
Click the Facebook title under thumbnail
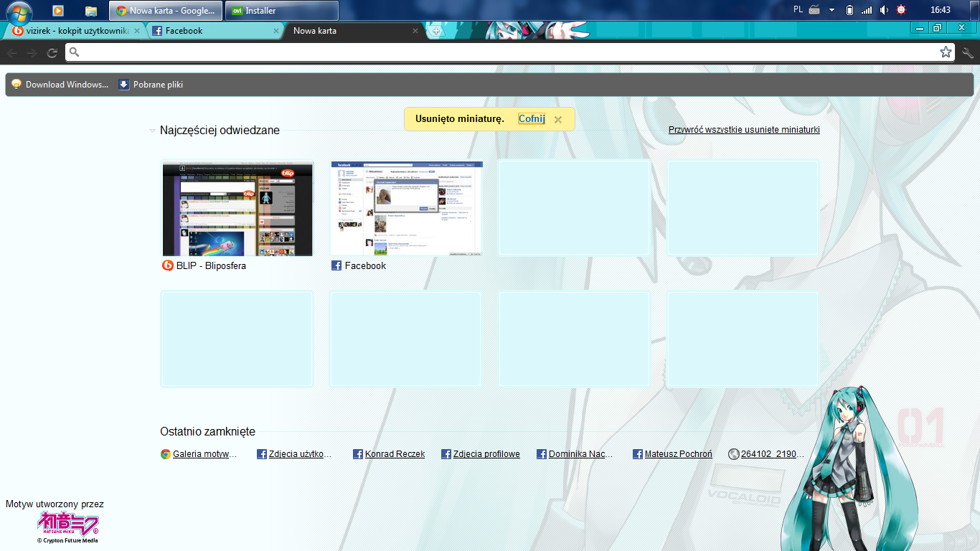coord(365,265)
